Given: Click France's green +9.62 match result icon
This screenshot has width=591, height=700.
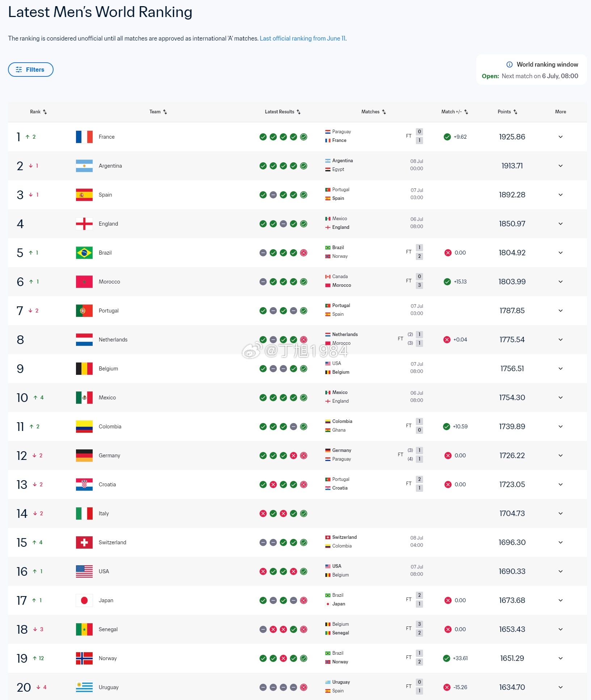Looking at the screenshot, I should [447, 137].
